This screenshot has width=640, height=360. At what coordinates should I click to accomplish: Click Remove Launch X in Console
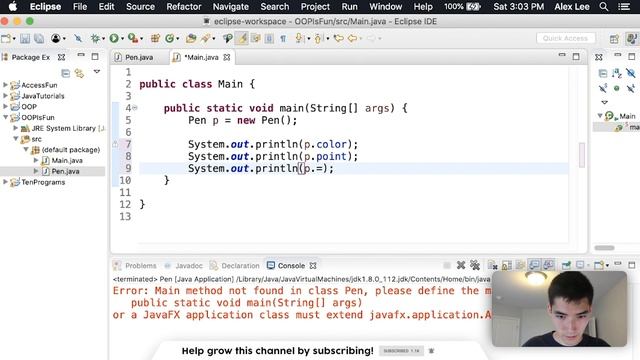click(x=461, y=265)
